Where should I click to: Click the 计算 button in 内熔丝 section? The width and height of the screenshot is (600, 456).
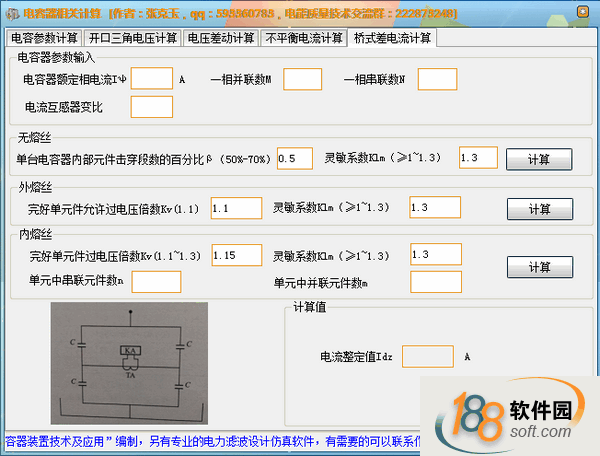coord(540,267)
